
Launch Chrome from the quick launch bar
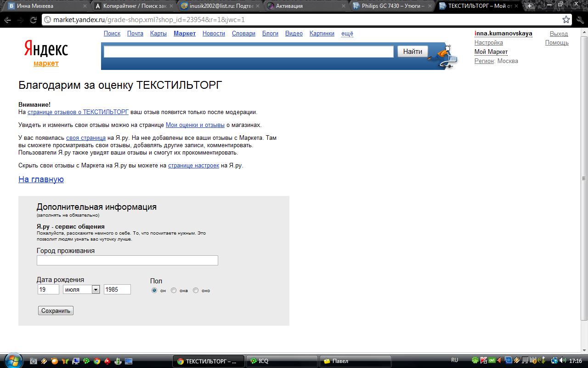point(97,361)
